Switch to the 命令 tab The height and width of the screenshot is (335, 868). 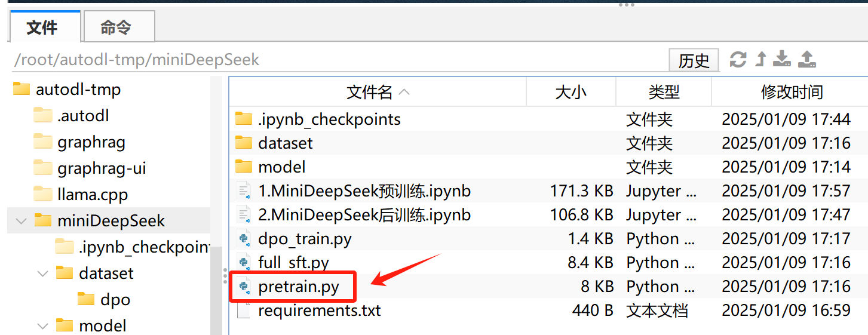click(x=118, y=27)
